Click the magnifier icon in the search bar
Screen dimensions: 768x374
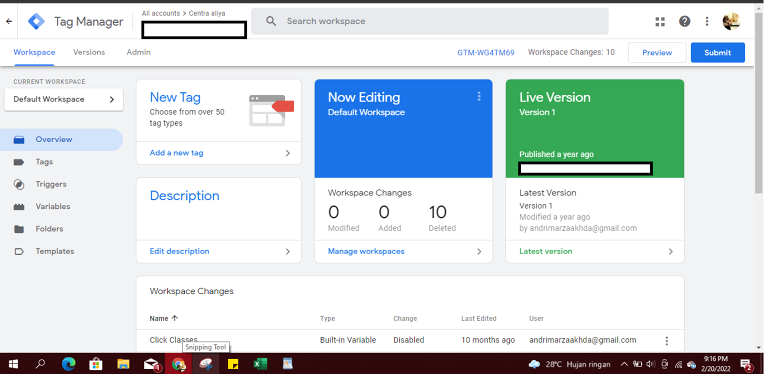[271, 21]
